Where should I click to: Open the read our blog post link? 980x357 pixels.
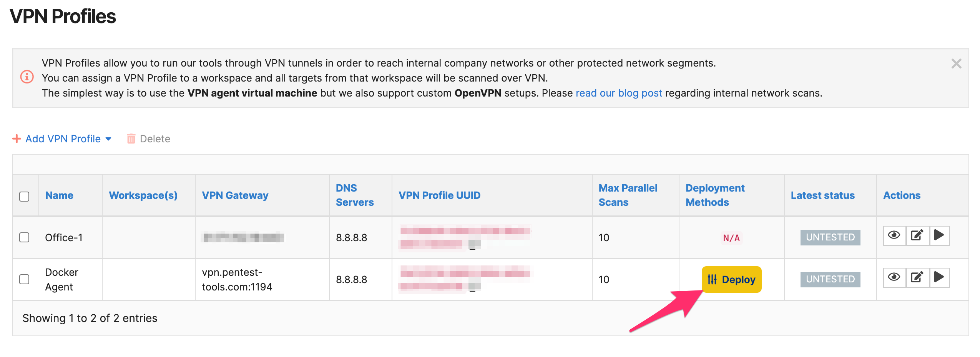[x=619, y=93]
